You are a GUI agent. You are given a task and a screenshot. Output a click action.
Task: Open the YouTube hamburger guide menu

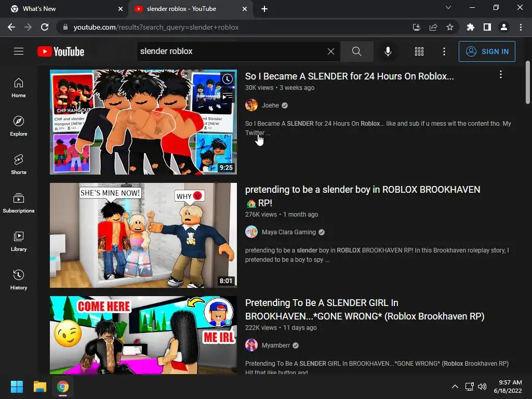pos(19,51)
